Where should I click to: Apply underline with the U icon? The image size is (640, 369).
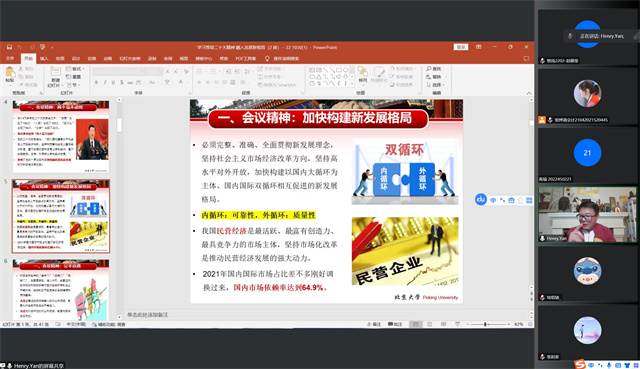click(x=113, y=82)
